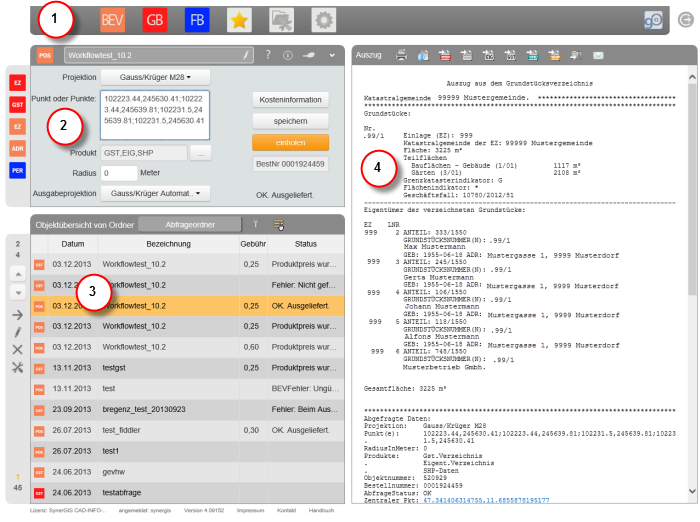Log out via circular arrow icon

pyautogui.click(x=686, y=20)
